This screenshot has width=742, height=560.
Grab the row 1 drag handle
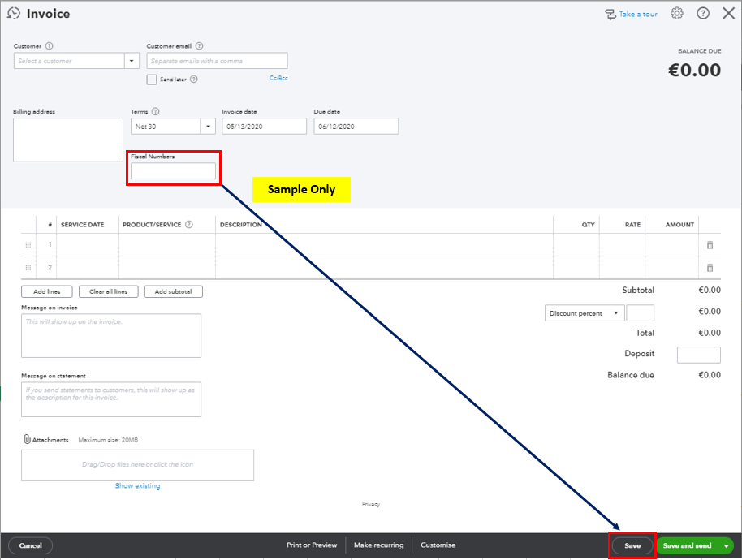coord(28,245)
